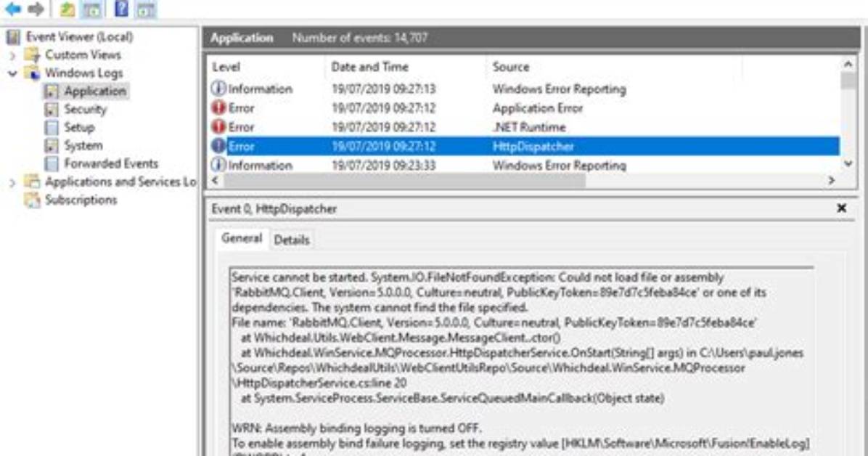Collapse the Windows Logs node

[12, 73]
